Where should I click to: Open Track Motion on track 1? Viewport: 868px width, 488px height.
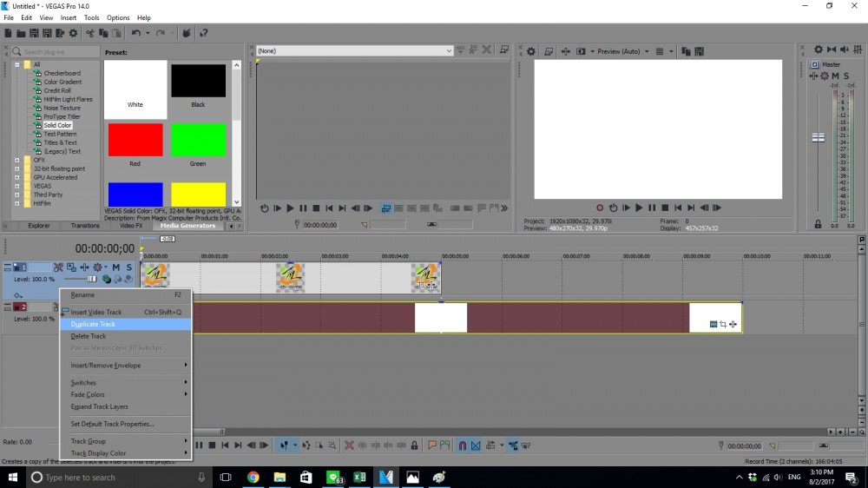click(71, 267)
